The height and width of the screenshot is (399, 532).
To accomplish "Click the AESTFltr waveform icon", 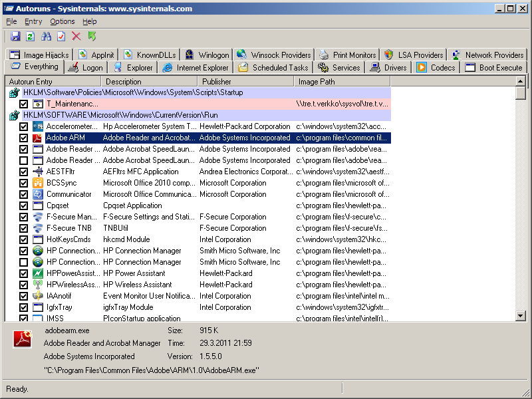I will 37,172.
